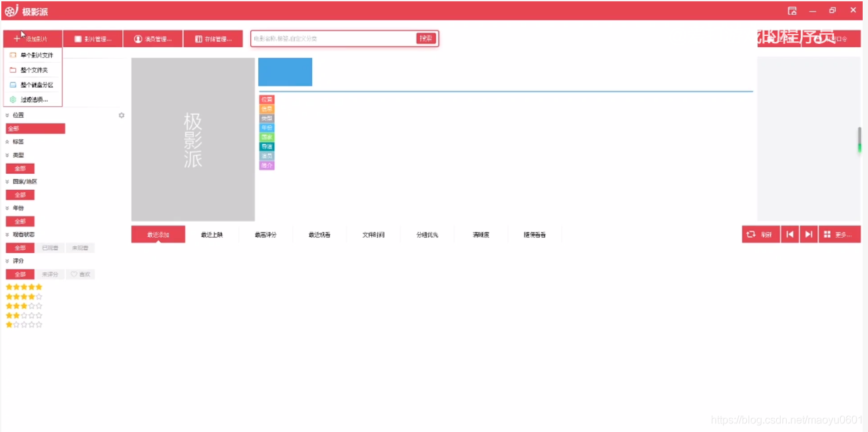
Task: Filter by five-star rating row
Action: [x=24, y=287]
